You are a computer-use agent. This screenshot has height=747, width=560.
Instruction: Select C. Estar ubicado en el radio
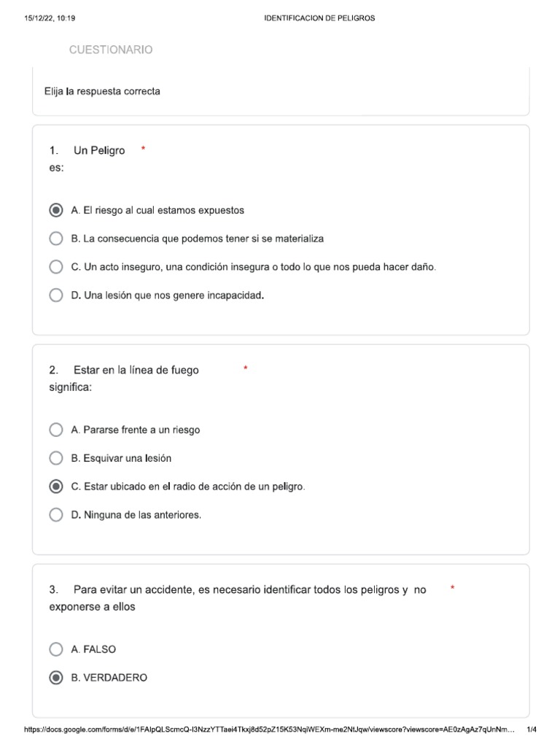point(56,487)
